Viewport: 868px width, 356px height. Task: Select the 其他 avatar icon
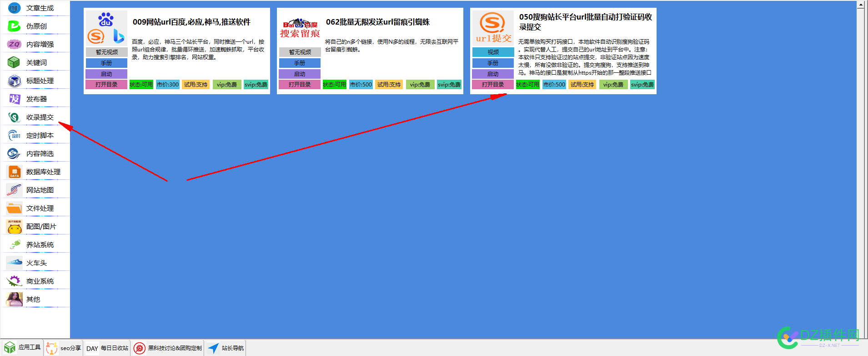(14, 299)
